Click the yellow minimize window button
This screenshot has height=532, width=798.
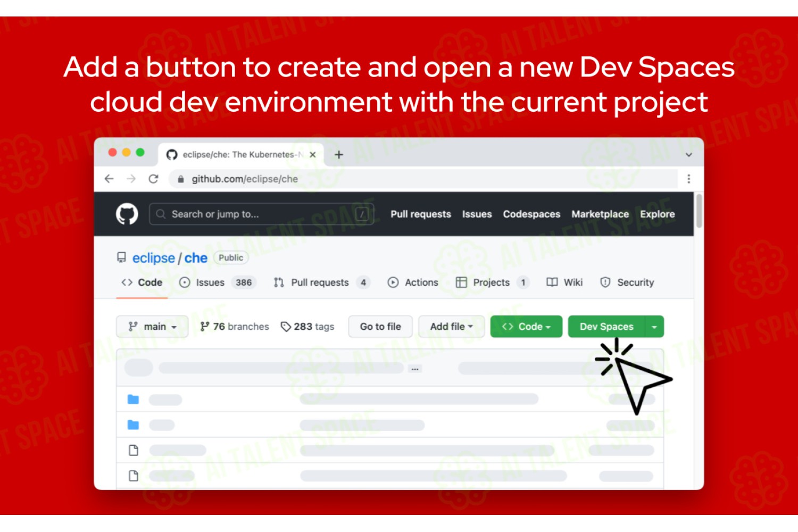coord(126,152)
